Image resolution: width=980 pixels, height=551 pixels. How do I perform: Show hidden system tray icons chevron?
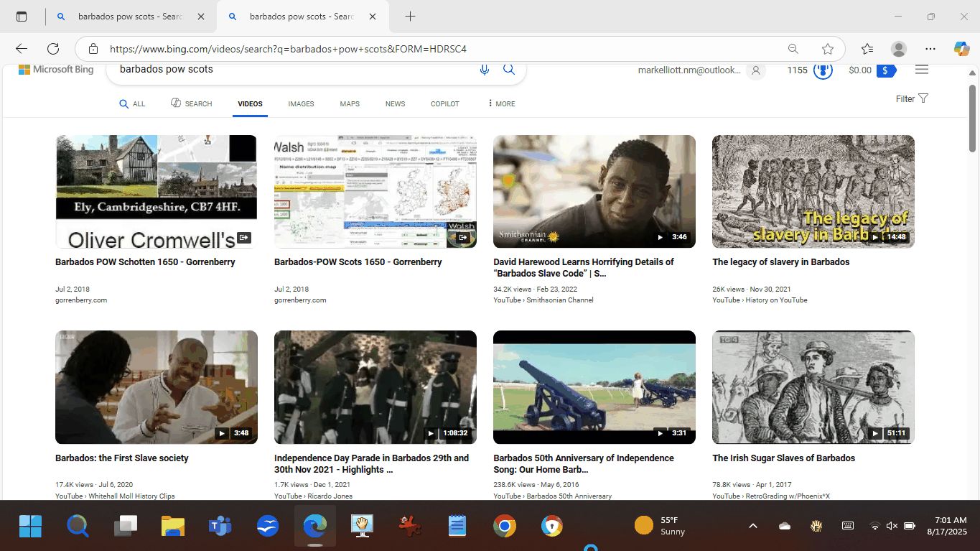click(753, 526)
